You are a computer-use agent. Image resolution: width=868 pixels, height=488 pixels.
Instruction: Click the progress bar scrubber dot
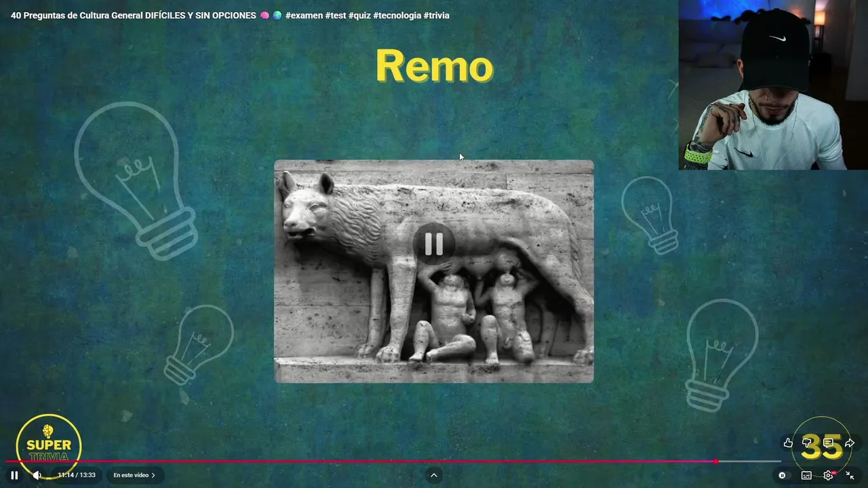pyautogui.click(x=716, y=462)
